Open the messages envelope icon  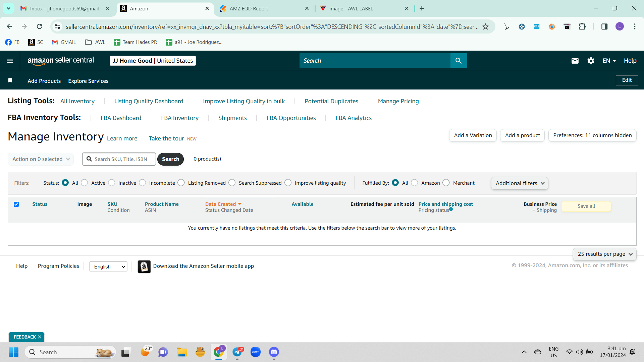575,61
